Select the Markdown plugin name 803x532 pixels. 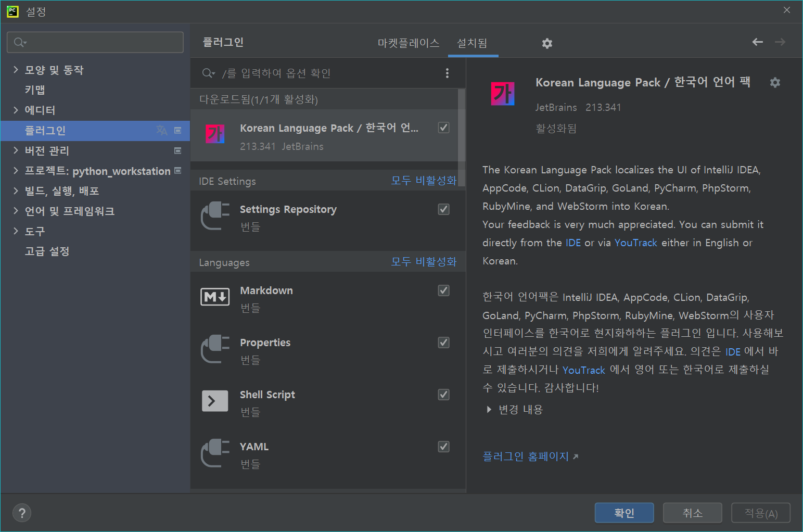[266, 290]
